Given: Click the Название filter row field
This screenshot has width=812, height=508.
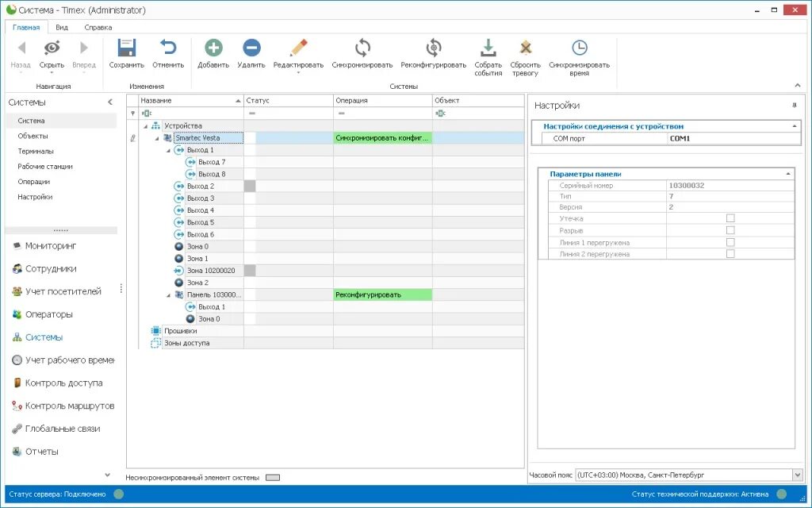Looking at the screenshot, I should point(190,113).
